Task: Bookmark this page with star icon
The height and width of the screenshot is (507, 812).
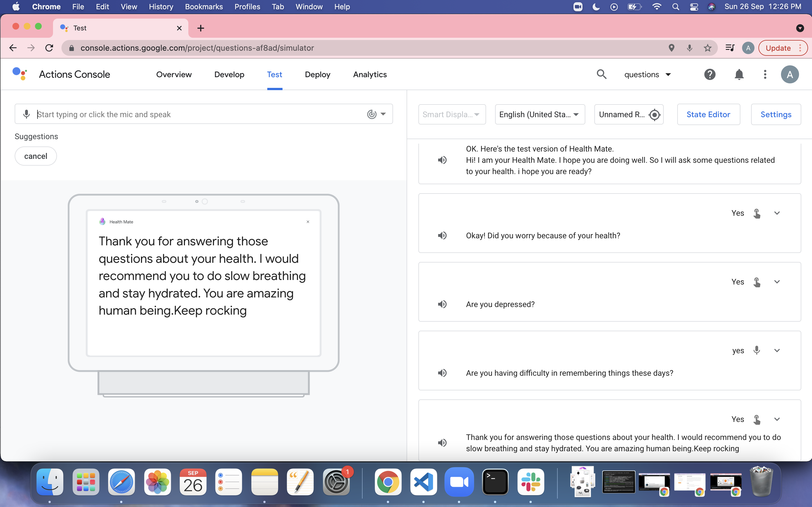Action: (707, 48)
